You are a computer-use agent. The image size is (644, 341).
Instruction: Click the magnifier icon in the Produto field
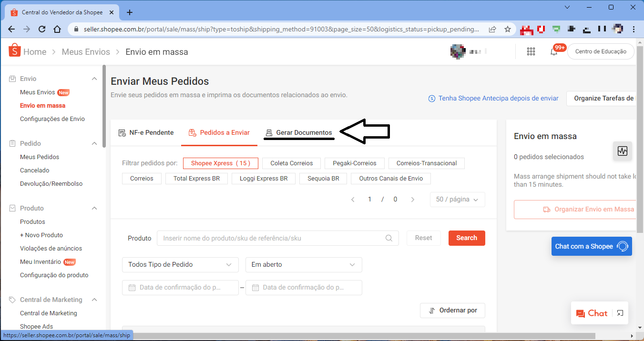(x=389, y=238)
